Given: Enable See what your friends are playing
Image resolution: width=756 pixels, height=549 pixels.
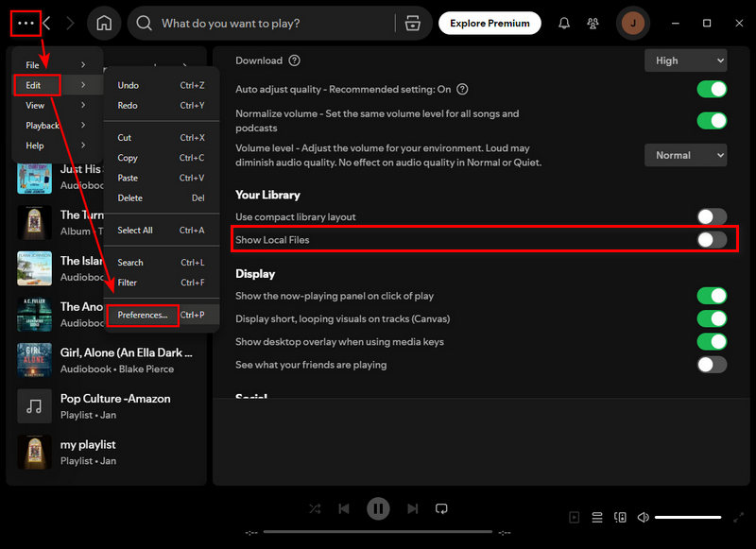Looking at the screenshot, I should pos(712,365).
